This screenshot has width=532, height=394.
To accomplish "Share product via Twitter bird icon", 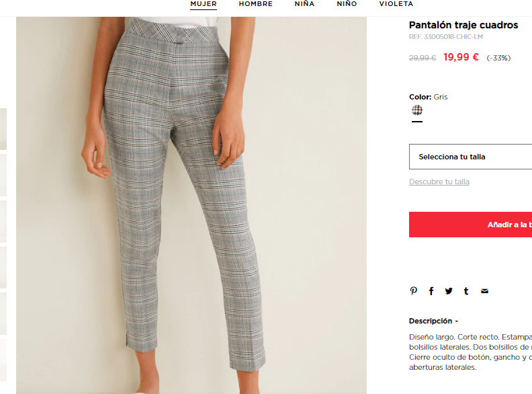I will (449, 291).
